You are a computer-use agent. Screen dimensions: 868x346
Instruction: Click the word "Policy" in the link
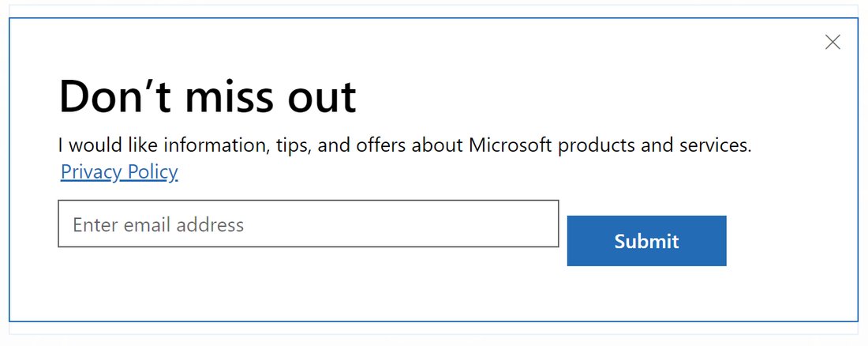pyautogui.click(x=152, y=171)
